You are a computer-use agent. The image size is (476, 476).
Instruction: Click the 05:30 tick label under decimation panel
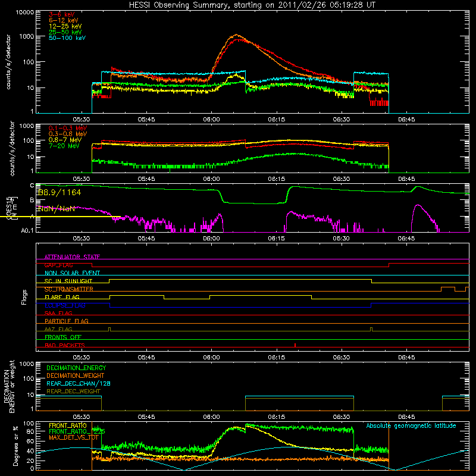tap(82, 417)
